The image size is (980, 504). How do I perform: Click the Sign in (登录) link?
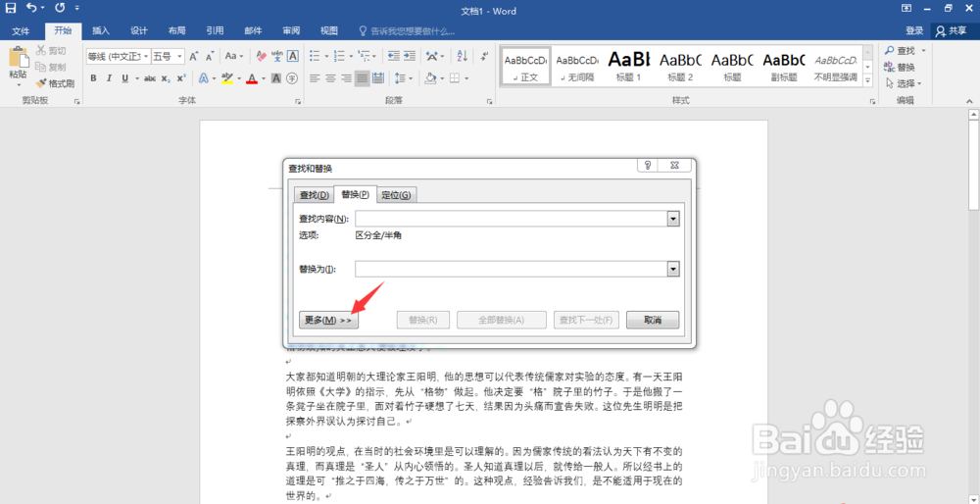[914, 30]
